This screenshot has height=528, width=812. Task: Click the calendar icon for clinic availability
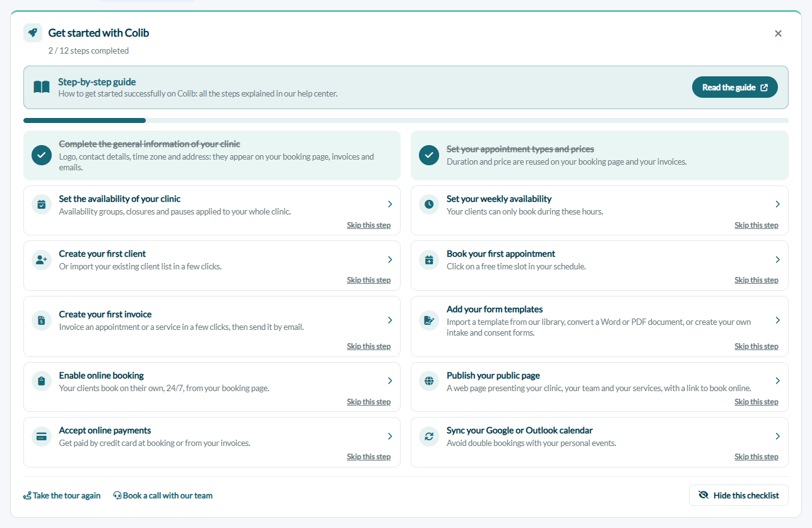click(42, 204)
